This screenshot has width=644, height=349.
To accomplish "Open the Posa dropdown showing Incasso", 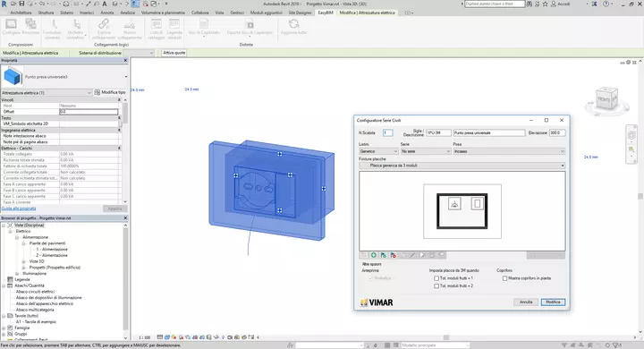I will (509, 151).
